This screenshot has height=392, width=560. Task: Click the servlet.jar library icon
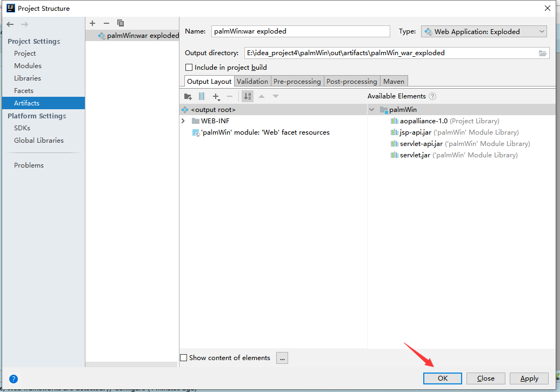[394, 155]
